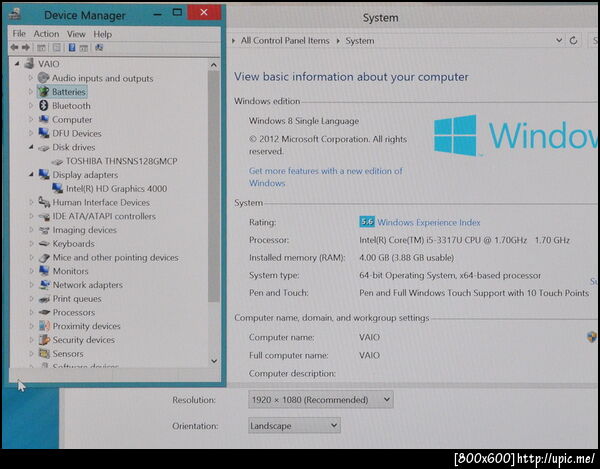
Task: Open the Help menu in Device Manager
Action: tap(103, 34)
